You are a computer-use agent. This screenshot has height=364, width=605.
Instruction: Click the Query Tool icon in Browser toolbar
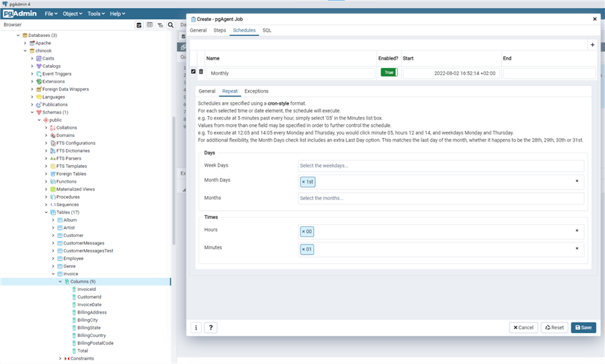[139, 25]
